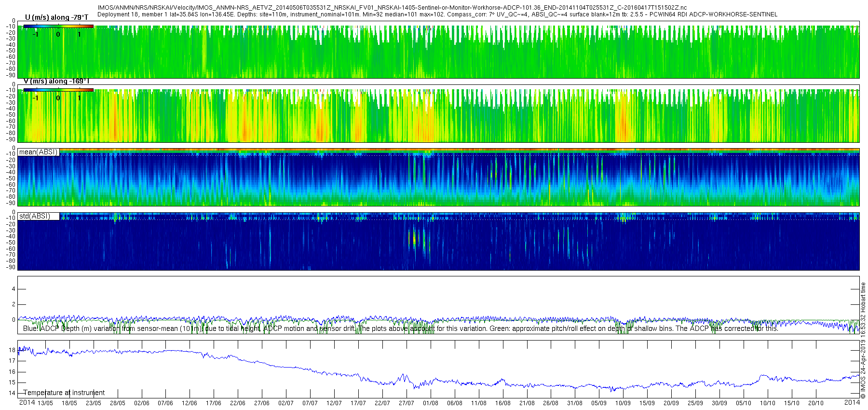The height and width of the screenshot is (410, 868).
Task: Click the '07/06' date tick label
Action: [x=165, y=403]
